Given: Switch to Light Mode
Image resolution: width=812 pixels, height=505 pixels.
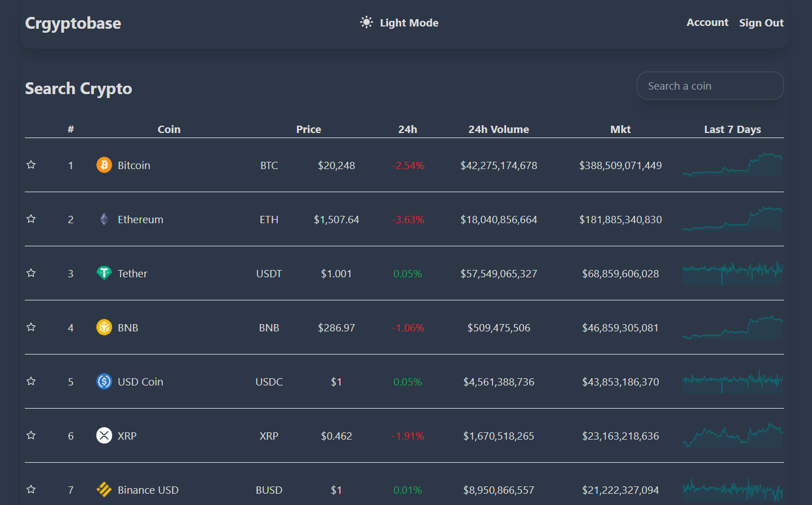Looking at the screenshot, I should click(400, 23).
